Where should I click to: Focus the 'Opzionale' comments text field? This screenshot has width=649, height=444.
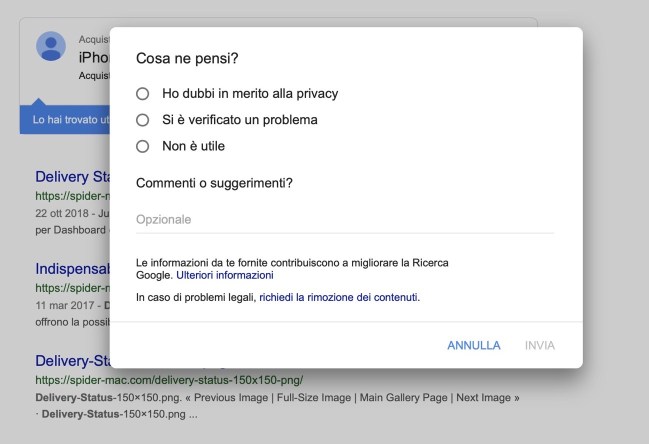point(345,220)
